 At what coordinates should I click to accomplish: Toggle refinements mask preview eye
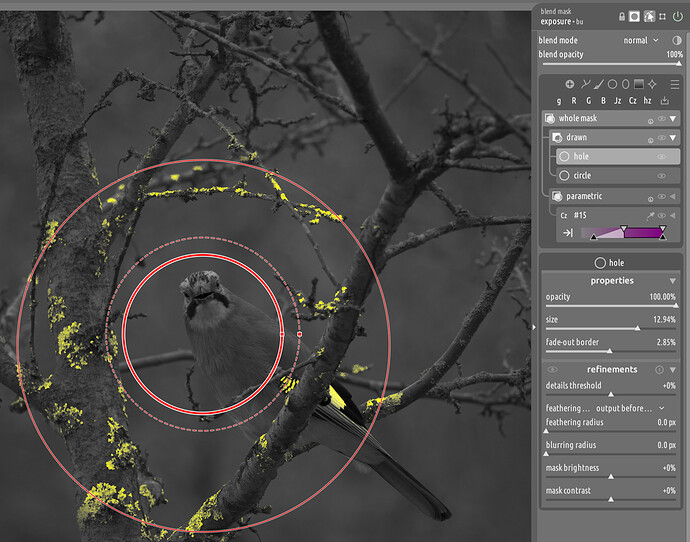pyautogui.click(x=552, y=370)
